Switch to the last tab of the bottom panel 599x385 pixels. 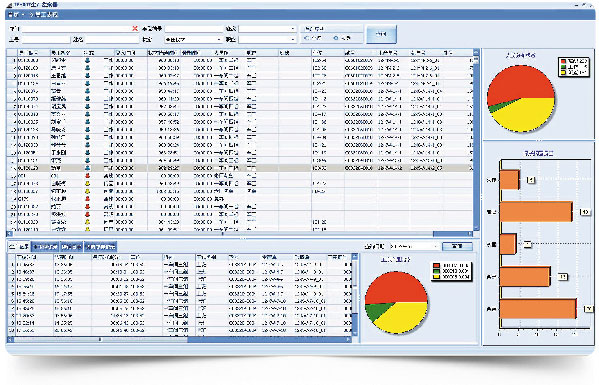tap(100, 247)
